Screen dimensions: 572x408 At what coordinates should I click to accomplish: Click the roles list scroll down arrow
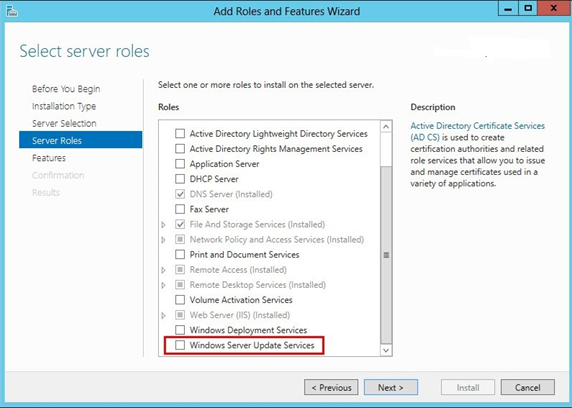point(386,350)
